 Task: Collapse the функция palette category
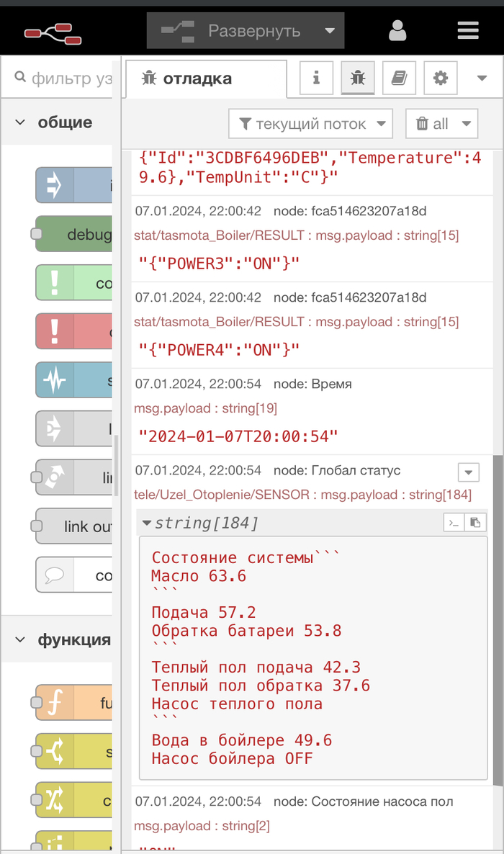click(56, 639)
